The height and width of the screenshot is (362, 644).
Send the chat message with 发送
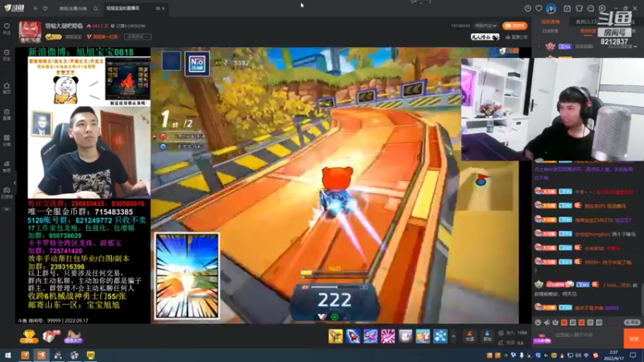pyautogui.click(x=634, y=339)
